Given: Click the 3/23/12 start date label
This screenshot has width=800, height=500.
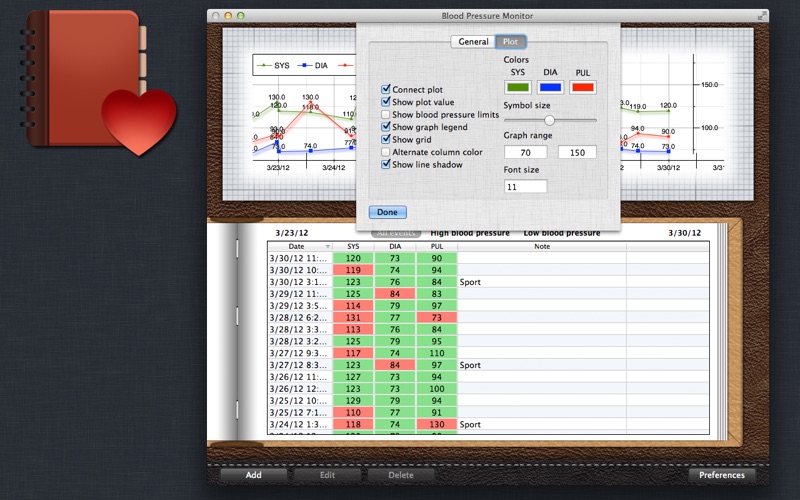Looking at the screenshot, I should pyautogui.click(x=292, y=233).
